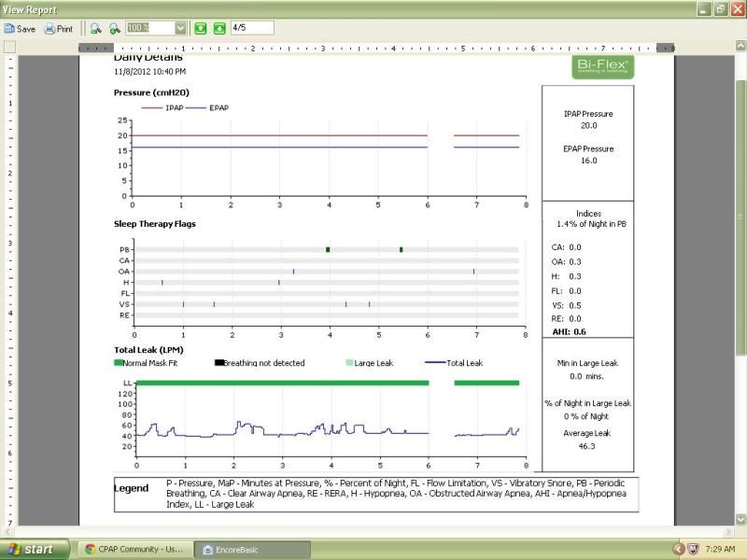The height and width of the screenshot is (560, 747).
Task: Click the Average Leak value 46.3
Action: [586, 446]
